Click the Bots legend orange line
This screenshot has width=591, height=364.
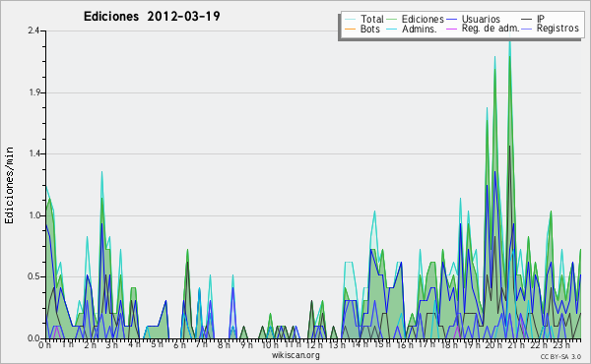(x=350, y=29)
